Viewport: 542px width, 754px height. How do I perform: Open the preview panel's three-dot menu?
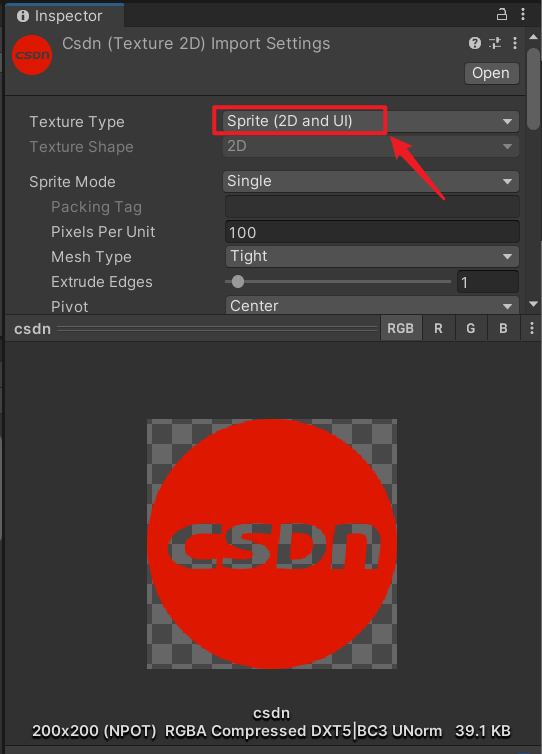click(x=531, y=328)
